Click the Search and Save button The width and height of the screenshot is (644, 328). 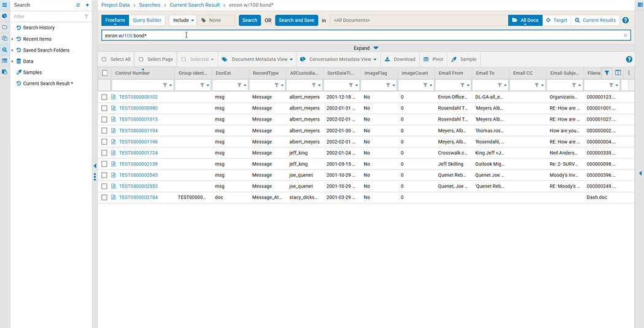[x=297, y=20]
